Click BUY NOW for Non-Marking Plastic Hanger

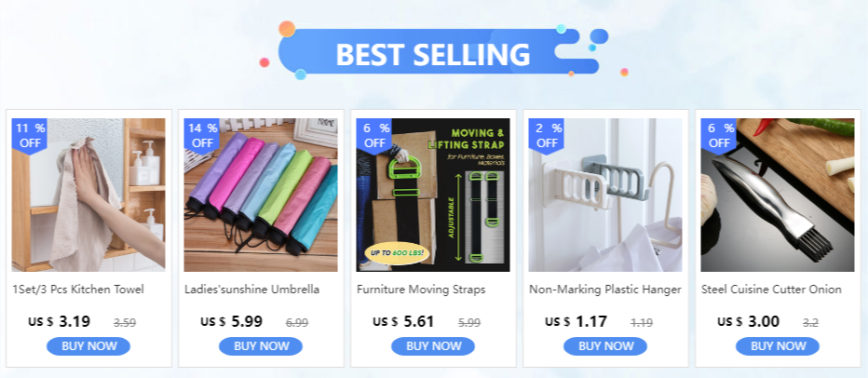click(605, 346)
